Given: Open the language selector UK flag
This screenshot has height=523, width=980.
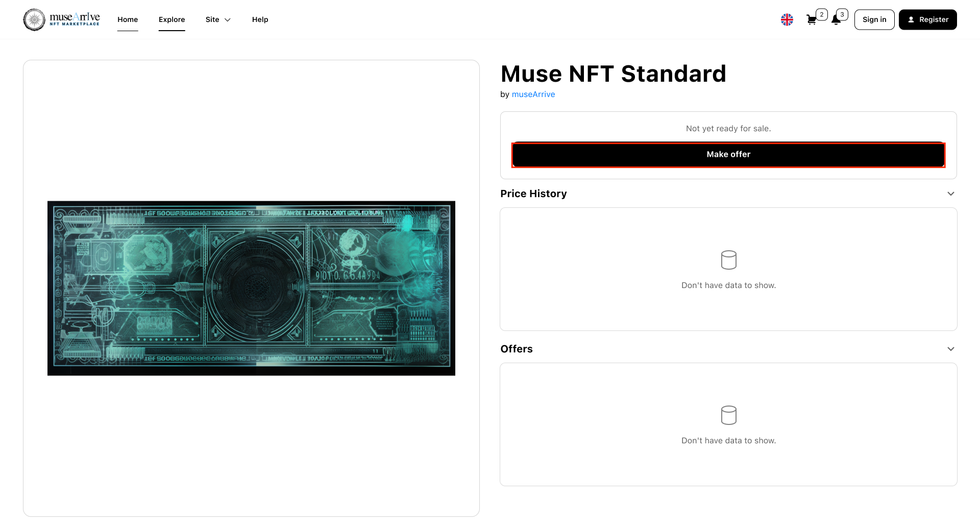Looking at the screenshot, I should pyautogui.click(x=787, y=20).
